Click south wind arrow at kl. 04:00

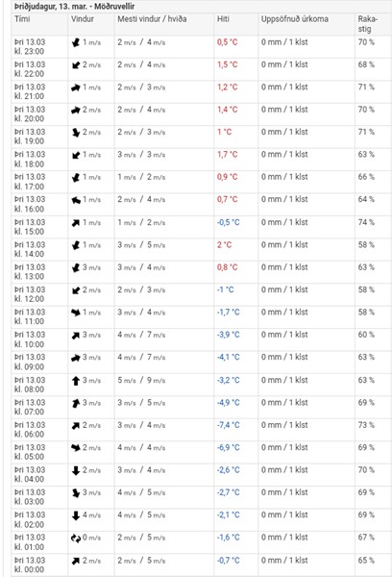(x=76, y=470)
